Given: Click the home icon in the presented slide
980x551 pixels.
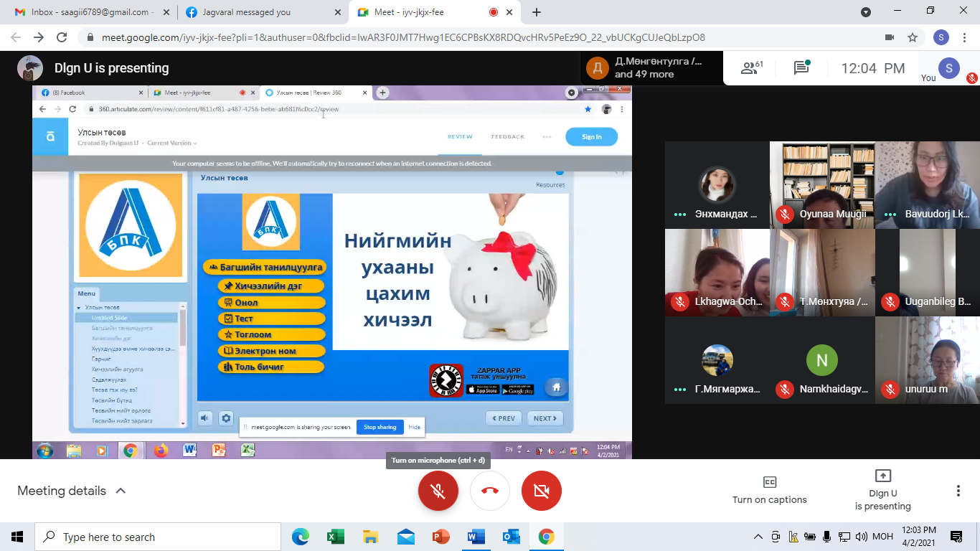Looking at the screenshot, I should [x=555, y=387].
